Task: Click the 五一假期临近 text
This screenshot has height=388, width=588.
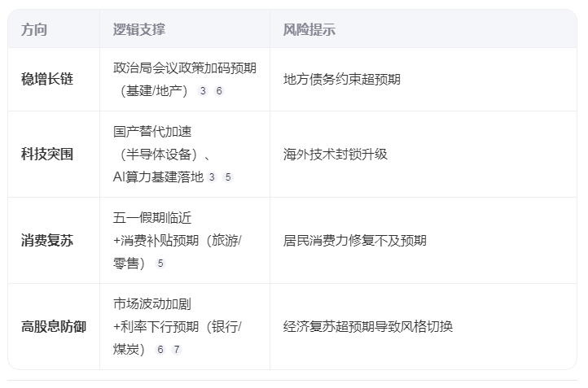Action: (152, 218)
